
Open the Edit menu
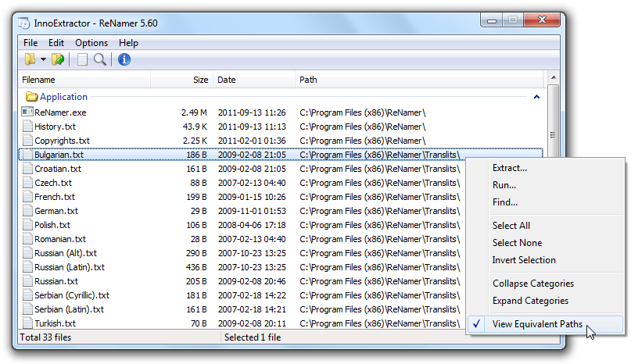56,43
